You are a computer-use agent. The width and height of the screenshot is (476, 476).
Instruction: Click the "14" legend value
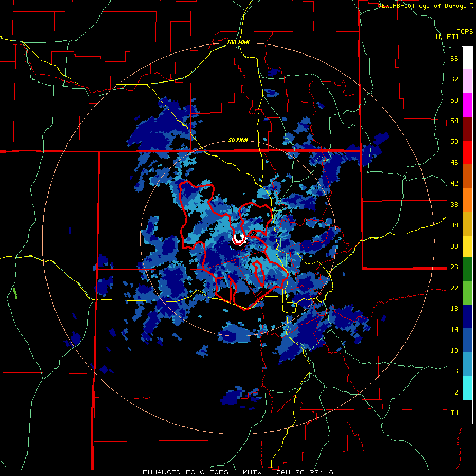click(454, 329)
